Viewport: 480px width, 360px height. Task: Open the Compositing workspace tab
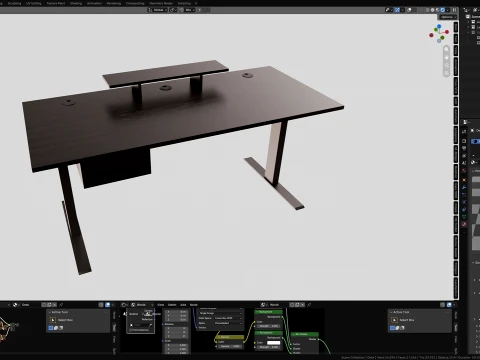point(135,3)
